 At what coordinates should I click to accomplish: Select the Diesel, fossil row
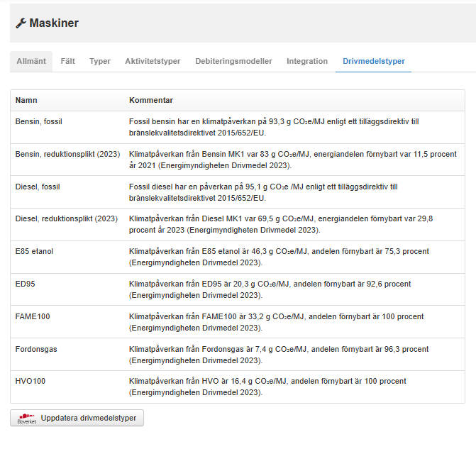tap(38, 187)
